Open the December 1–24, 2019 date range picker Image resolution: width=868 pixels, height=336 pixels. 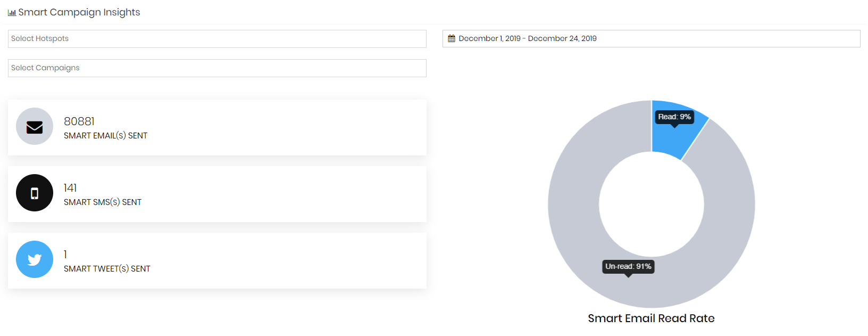pyautogui.click(x=651, y=38)
